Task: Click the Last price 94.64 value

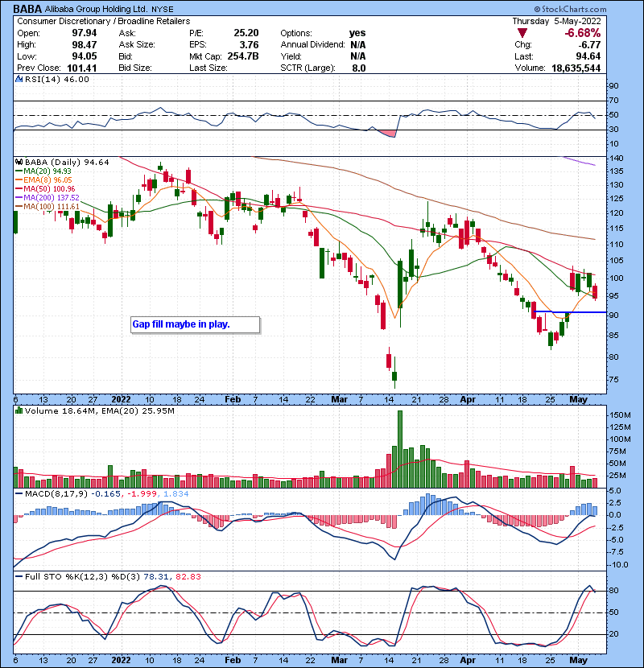Action: 588,56
